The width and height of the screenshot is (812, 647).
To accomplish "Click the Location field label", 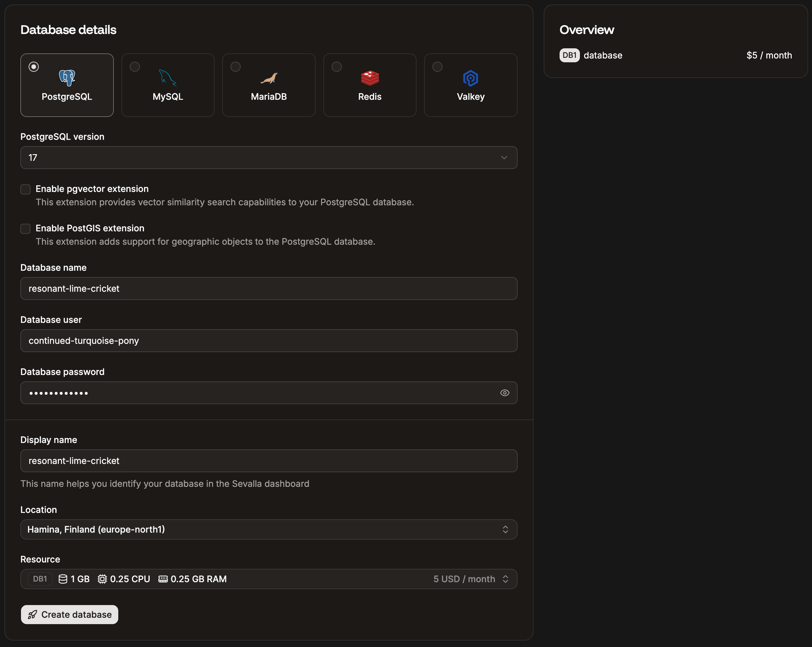I will [38, 510].
